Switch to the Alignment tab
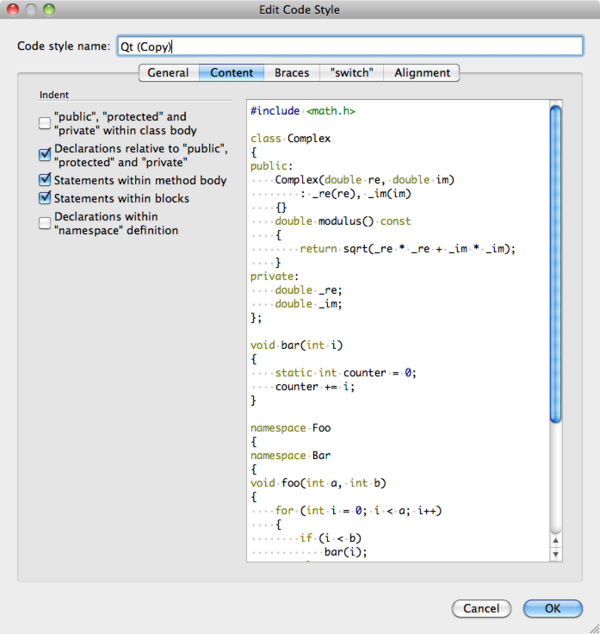 (x=422, y=73)
